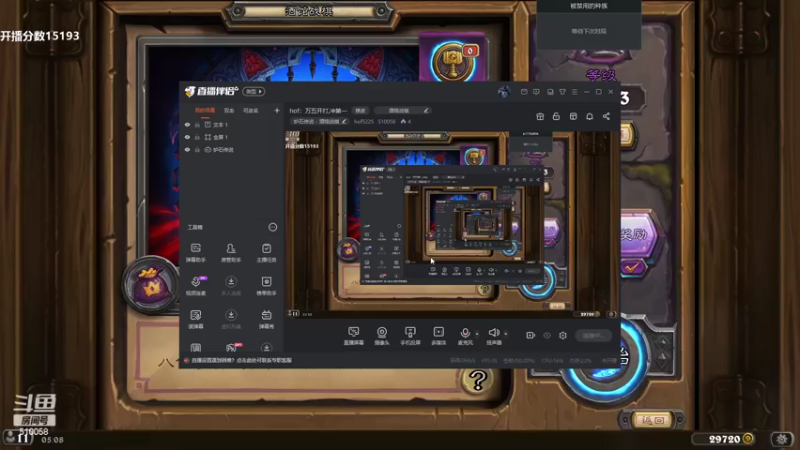Open the 弹幕秀 danmaku show tool

[266, 319]
